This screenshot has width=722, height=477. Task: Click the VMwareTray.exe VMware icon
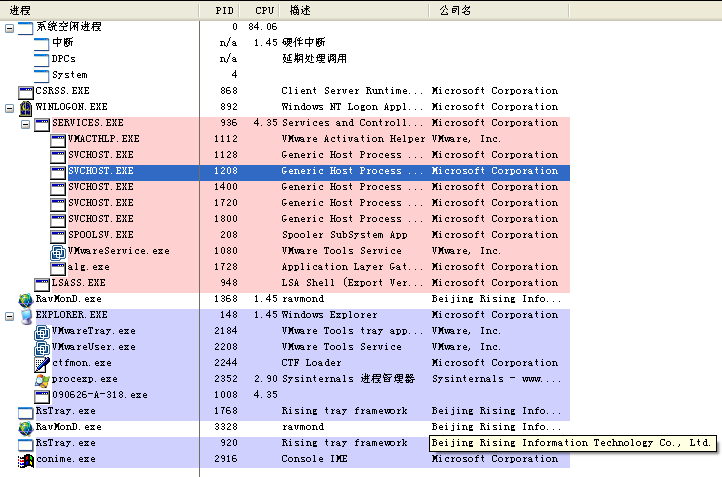pyautogui.click(x=42, y=332)
